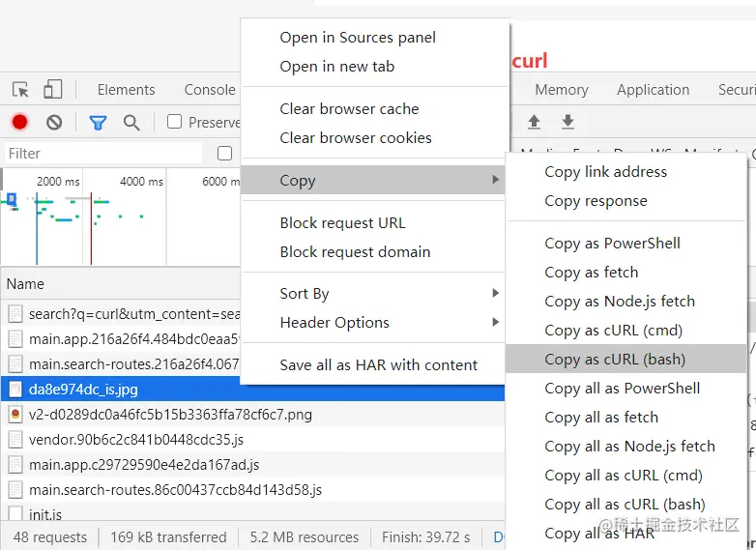Click file icon of main.search-routes.86c00437ccb84d143d58.js

tap(15, 489)
